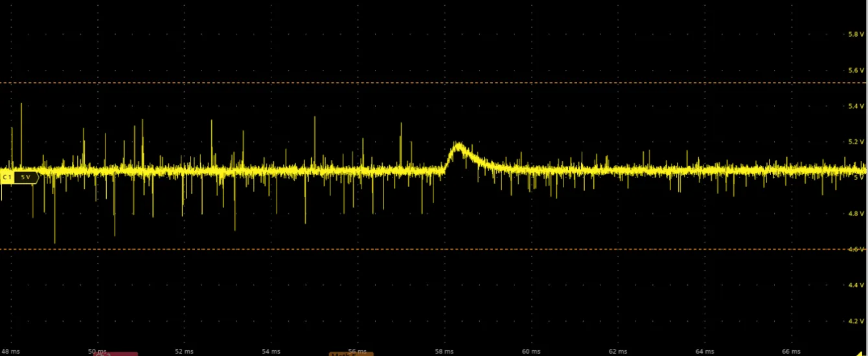Select the 5V offset tag on C1
The width and height of the screenshot is (868, 356).
click(26, 177)
